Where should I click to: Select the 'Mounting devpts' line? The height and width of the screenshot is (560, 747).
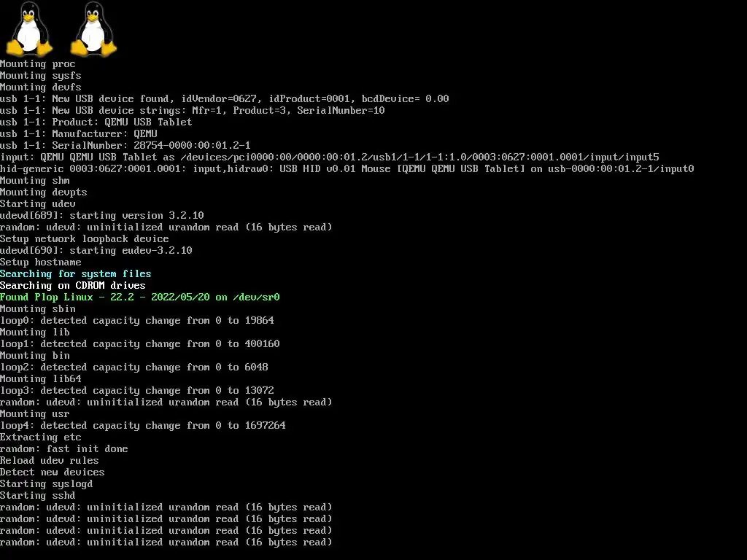click(x=43, y=192)
